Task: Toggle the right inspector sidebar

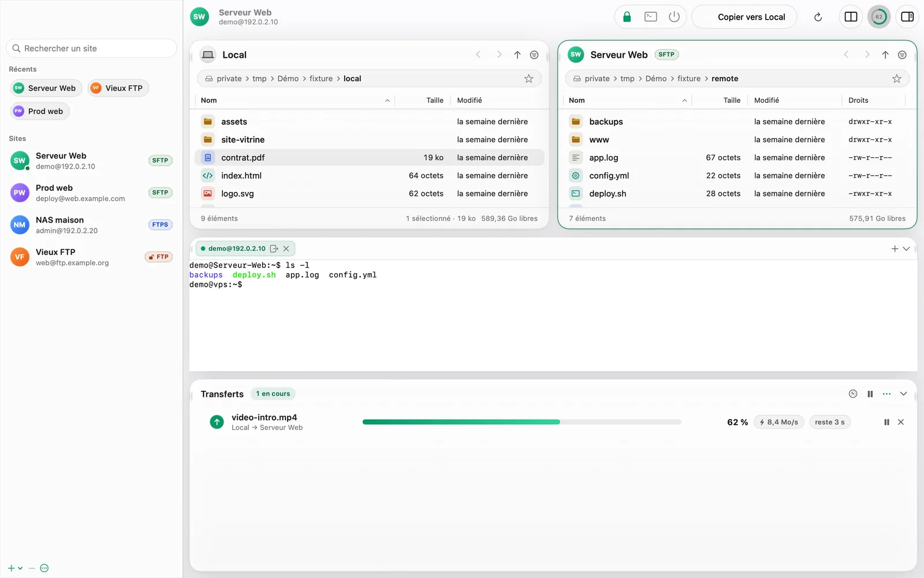Action: (907, 17)
